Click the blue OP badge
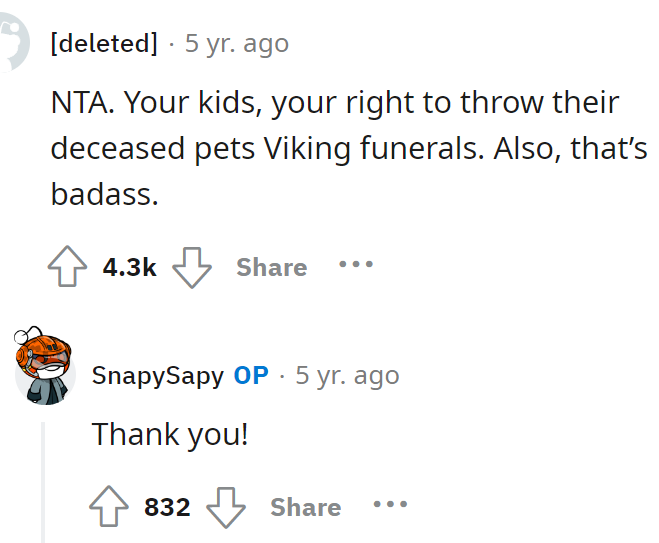The width and height of the screenshot is (659, 543). [251, 375]
